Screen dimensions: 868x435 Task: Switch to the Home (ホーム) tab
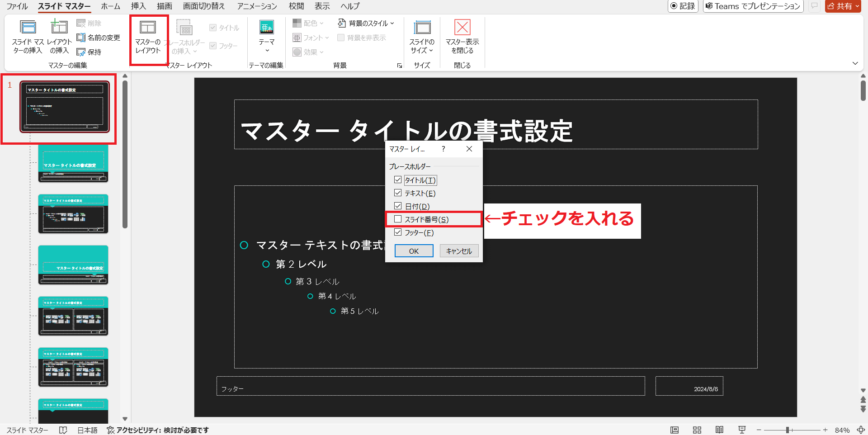[110, 6]
